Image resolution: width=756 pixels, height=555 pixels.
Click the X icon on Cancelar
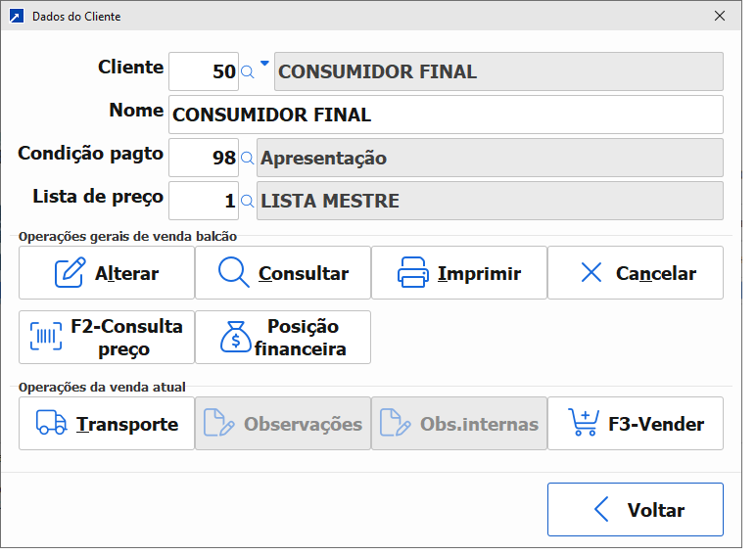[591, 273]
